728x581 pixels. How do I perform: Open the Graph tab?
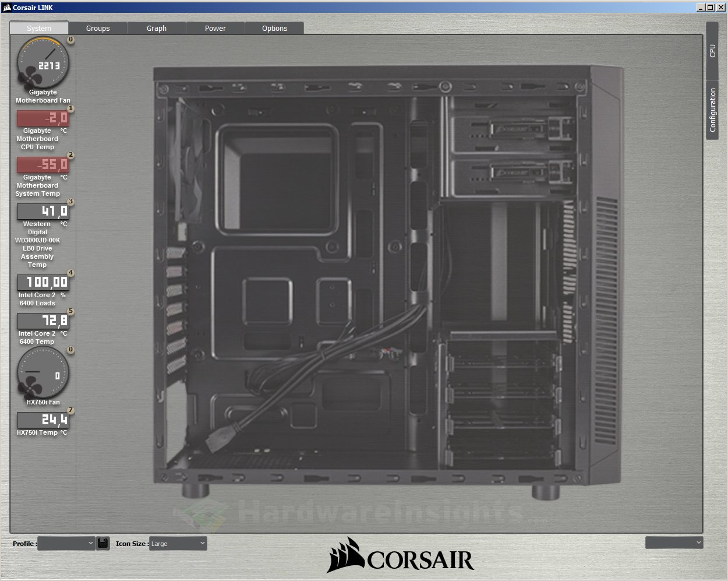click(x=157, y=28)
